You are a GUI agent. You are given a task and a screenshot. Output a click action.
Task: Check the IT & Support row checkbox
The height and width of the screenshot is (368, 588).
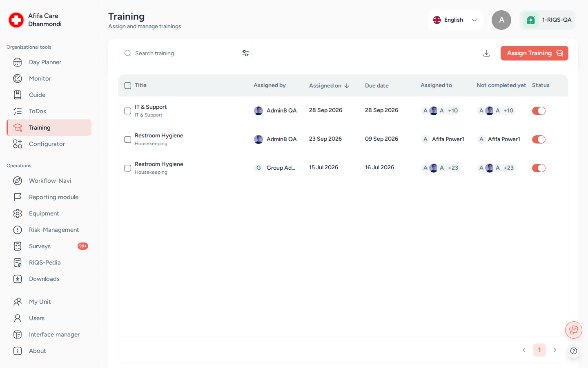click(128, 111)
